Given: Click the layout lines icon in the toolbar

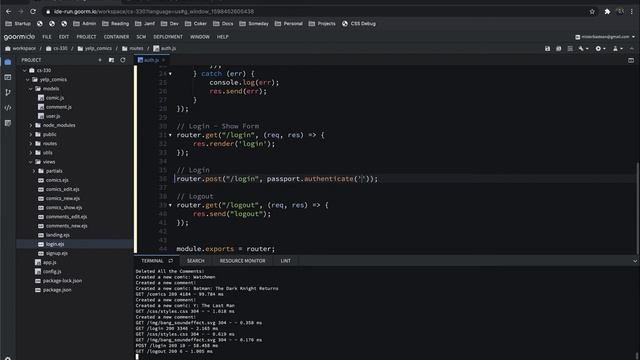Looking at the screenshot, I should click(x=570, y=49).
